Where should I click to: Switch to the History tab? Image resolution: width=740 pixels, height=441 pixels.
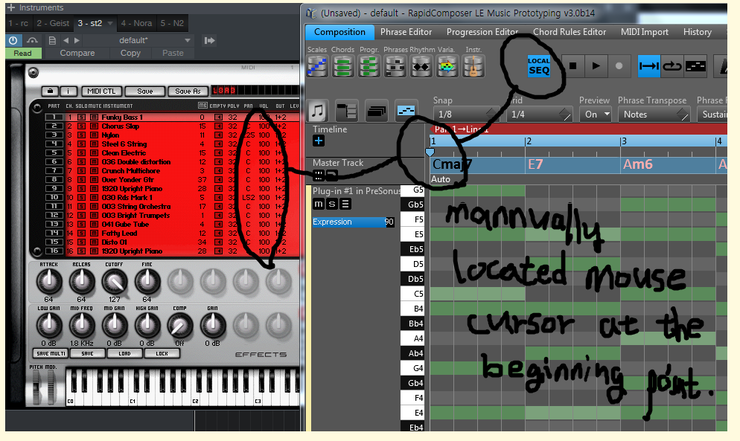(697, 32)
